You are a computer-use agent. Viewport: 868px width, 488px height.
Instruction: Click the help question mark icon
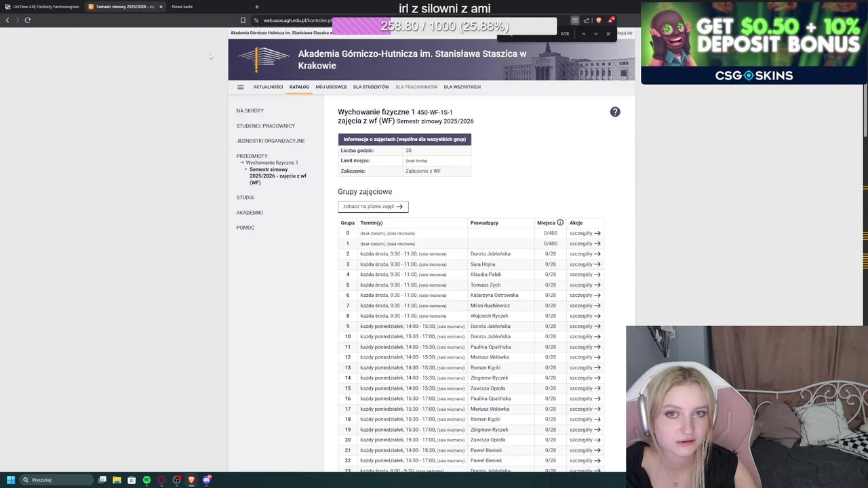(x=615, y=112)
